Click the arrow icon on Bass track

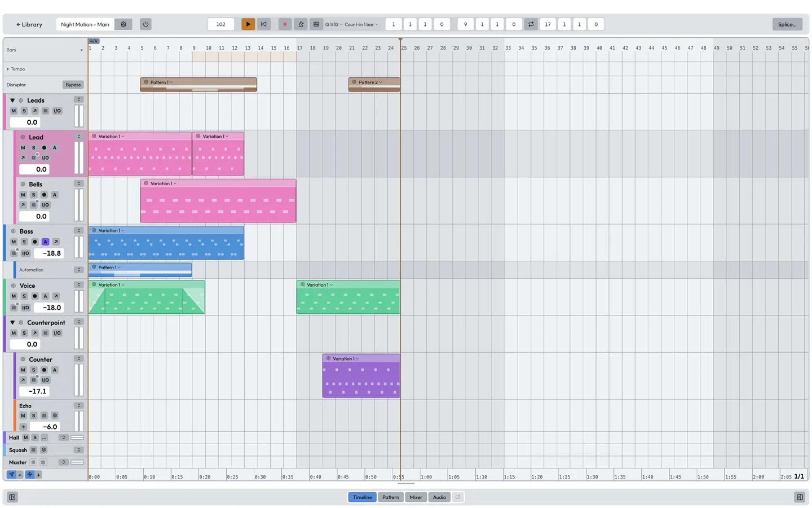click(x=56, y=242)
